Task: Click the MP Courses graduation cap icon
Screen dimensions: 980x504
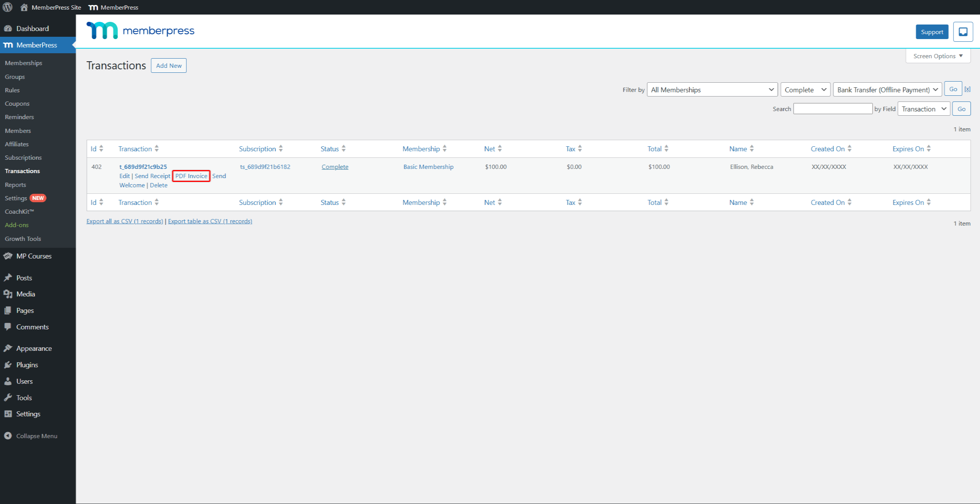Action: point(8,256)
